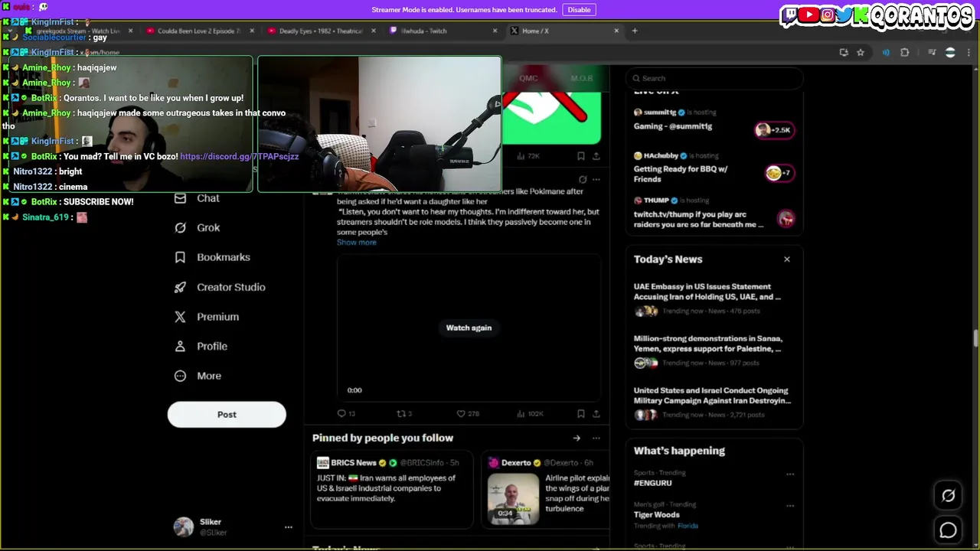Viewport: 980px width, 551px height.
Task: Click the +7 listeners avatar badge
Action: click(779, 173)
